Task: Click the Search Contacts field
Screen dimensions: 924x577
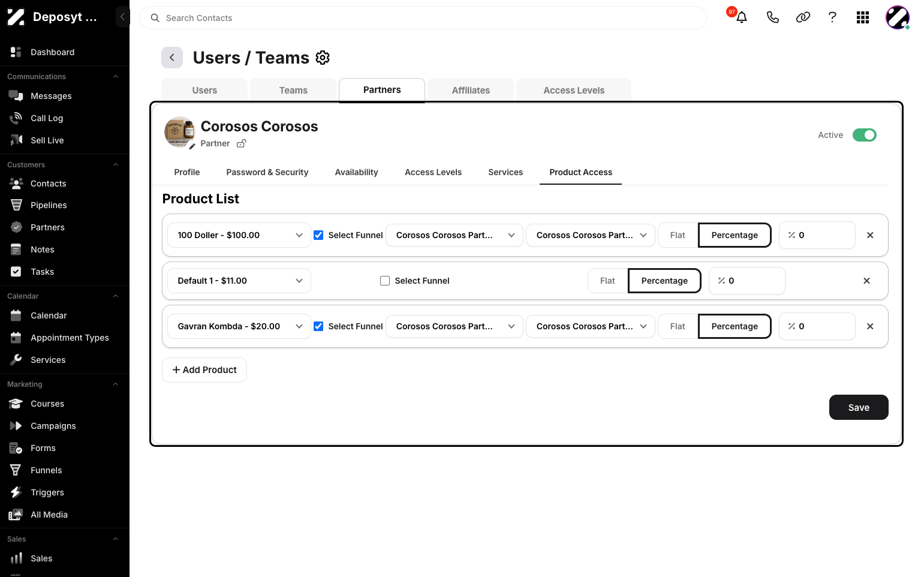Action: 423,18
